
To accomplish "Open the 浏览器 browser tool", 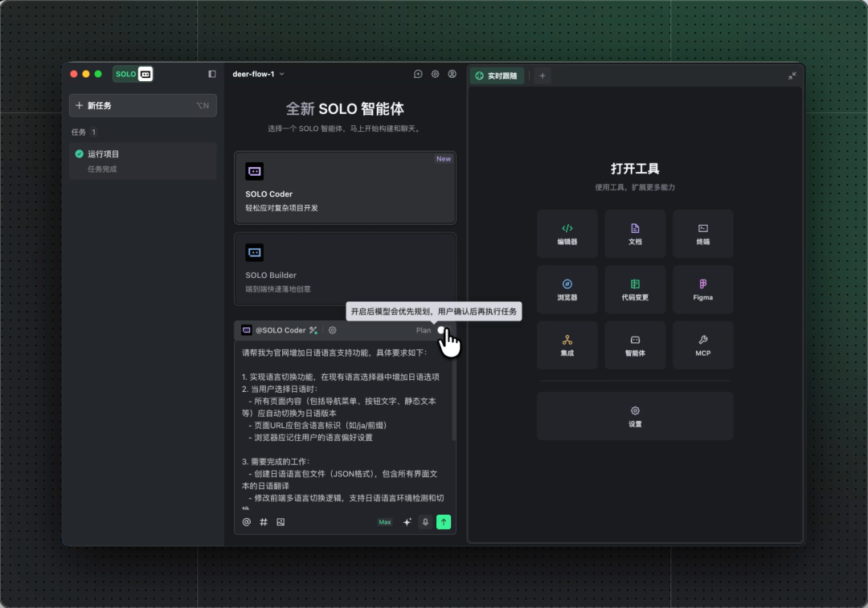I will tap(567, 290).
